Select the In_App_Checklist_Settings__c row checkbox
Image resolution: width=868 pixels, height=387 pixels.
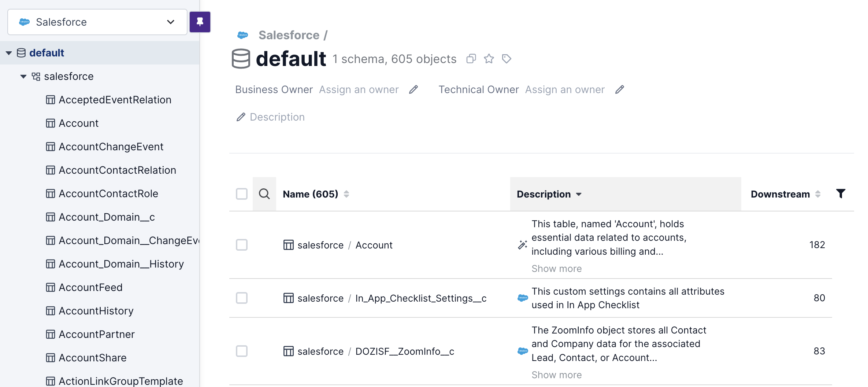[242, 298]
